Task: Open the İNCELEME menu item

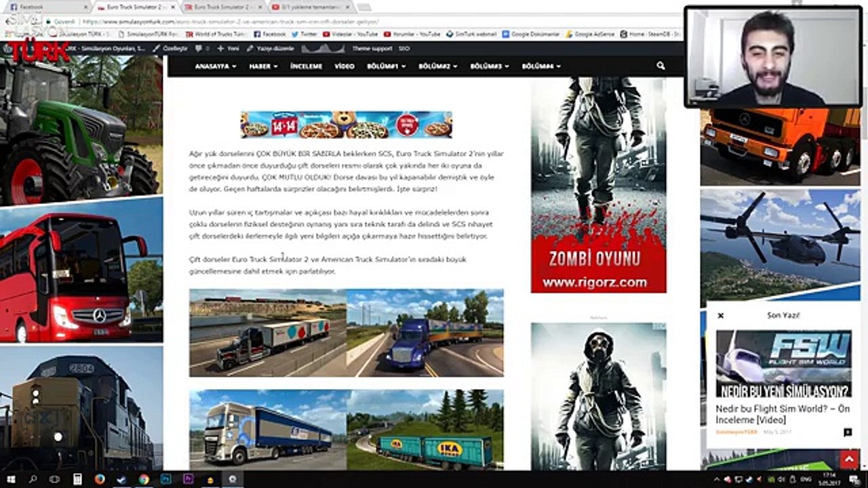Action: click(306, 66)
